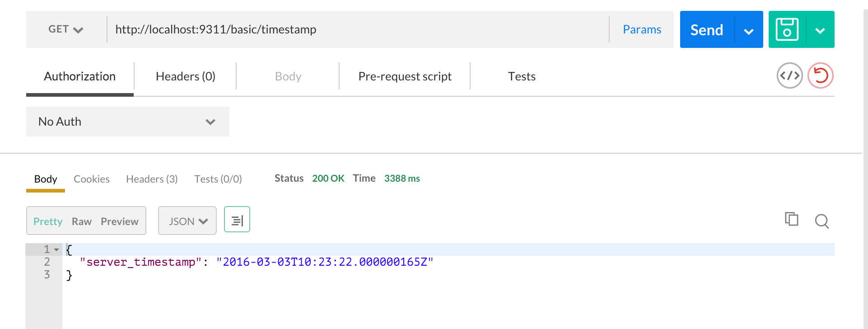This screenshot has height=329, width=868.
Task: Click the search response magnifier icon
Action: [821, 221]
